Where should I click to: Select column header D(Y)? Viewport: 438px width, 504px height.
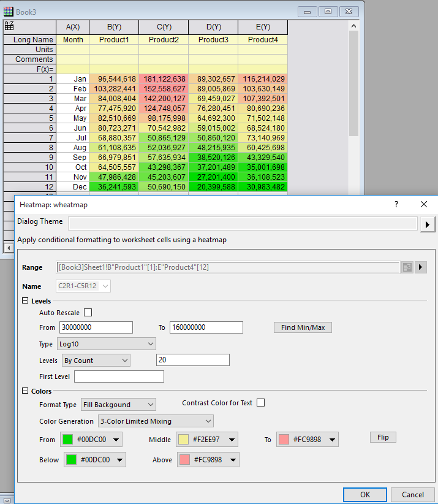click(214, 27)
